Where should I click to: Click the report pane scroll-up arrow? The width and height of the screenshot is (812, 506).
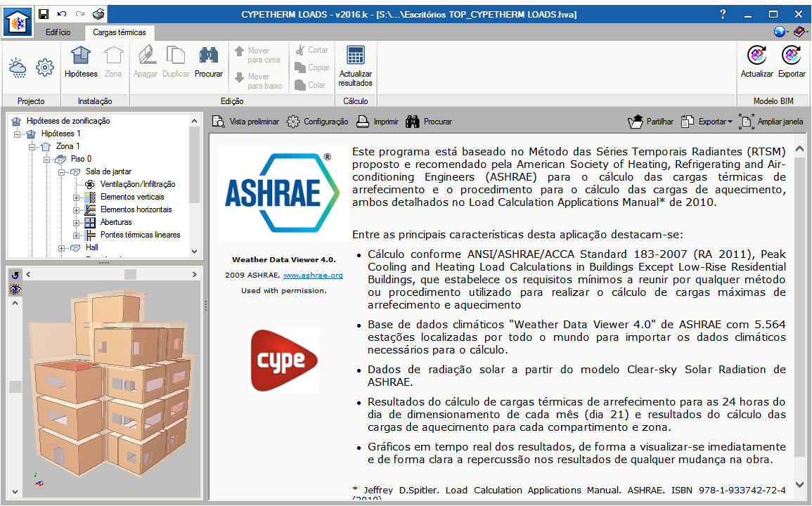[799, 150]
